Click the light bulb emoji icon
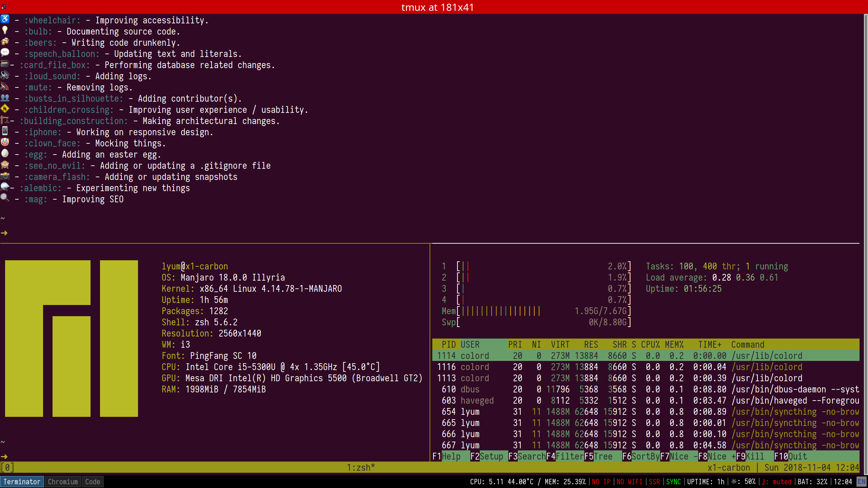 click(x=5, y=30)
